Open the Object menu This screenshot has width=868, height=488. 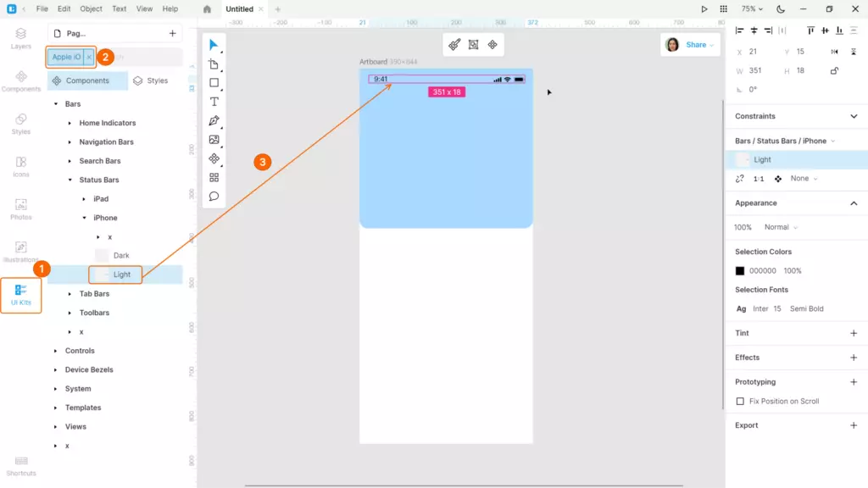point(91,8)
